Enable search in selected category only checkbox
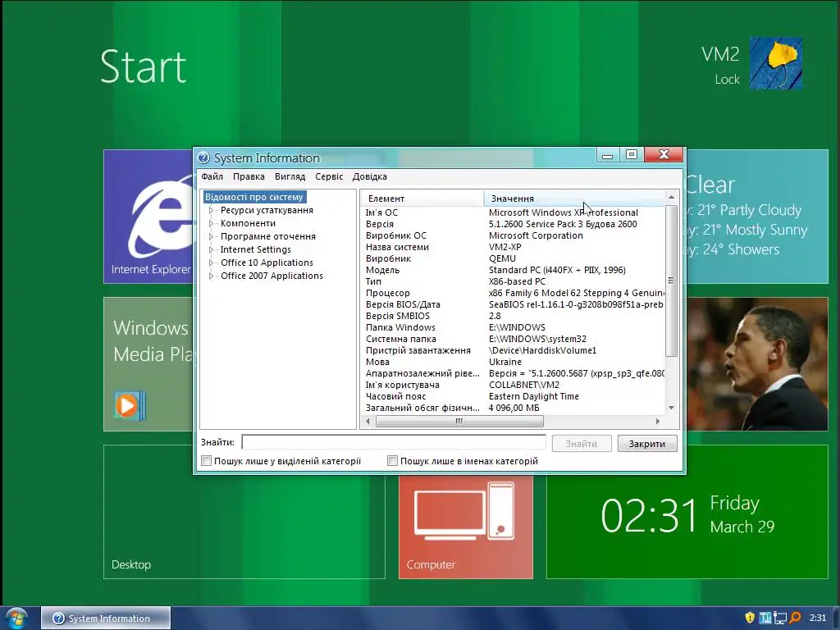The height and width of the screenshot is (630, 840). pyautogui.click(x=206, y=461)
